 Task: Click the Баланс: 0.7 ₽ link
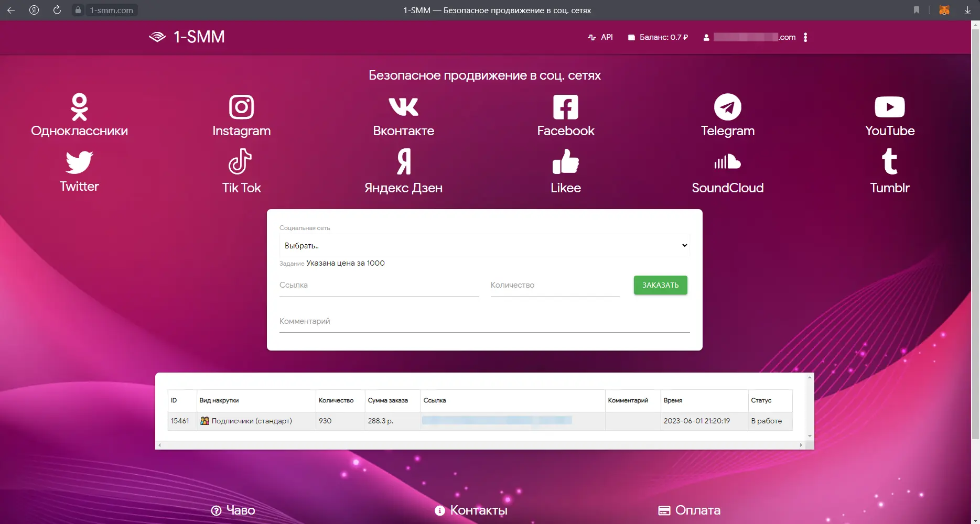click(x=658, y=37)
